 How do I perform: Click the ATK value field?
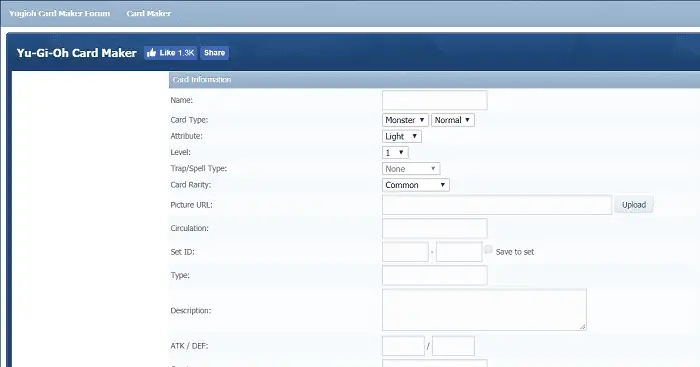click(403, 346)
